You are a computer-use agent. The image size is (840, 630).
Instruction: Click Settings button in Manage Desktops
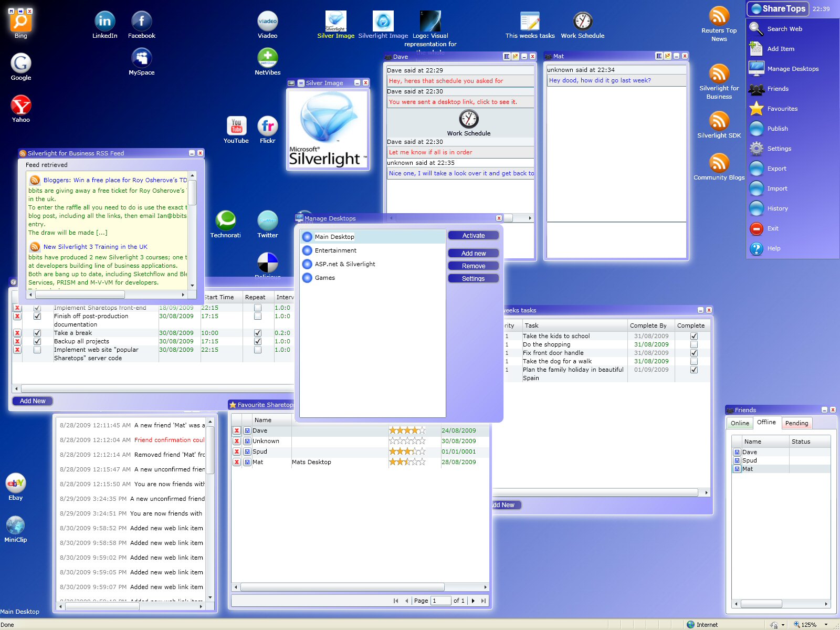click(474, 279)
